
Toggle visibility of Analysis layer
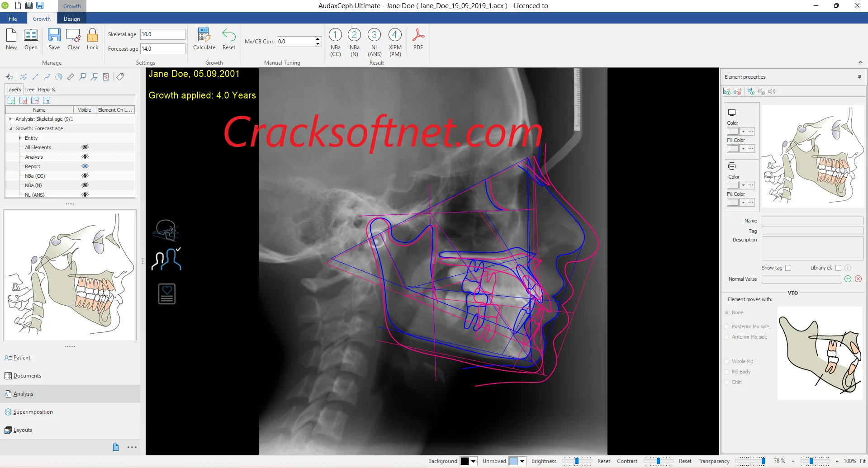[x=85, y=157]
